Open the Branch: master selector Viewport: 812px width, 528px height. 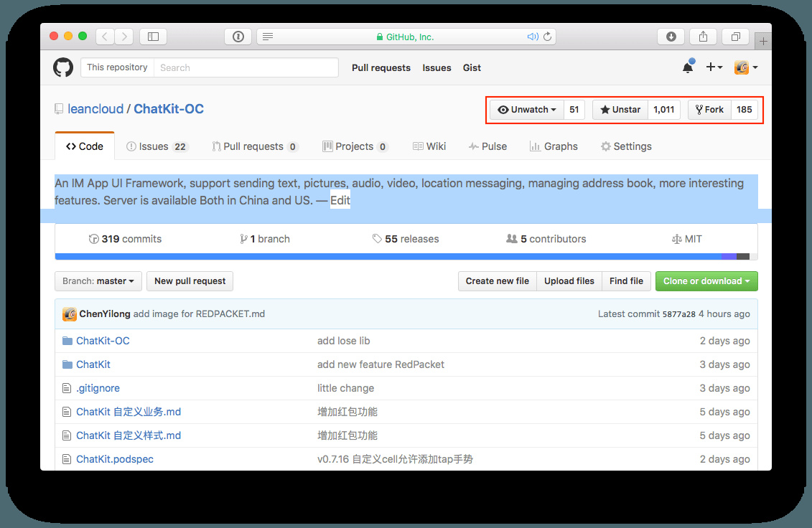click(98, 281)
